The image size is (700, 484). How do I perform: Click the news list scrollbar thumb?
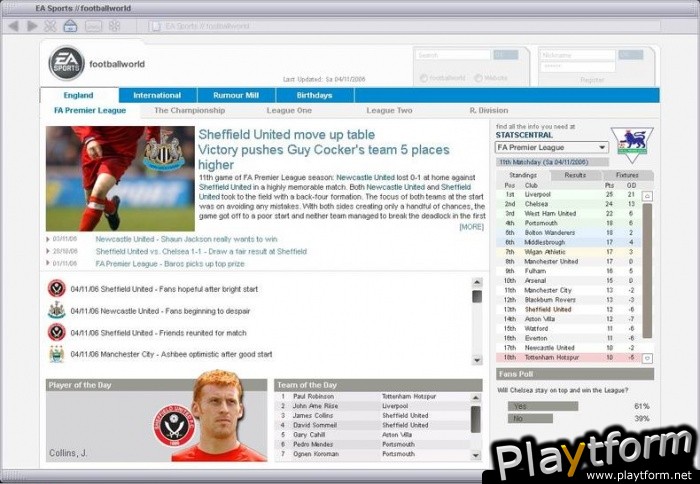(477, 296)
